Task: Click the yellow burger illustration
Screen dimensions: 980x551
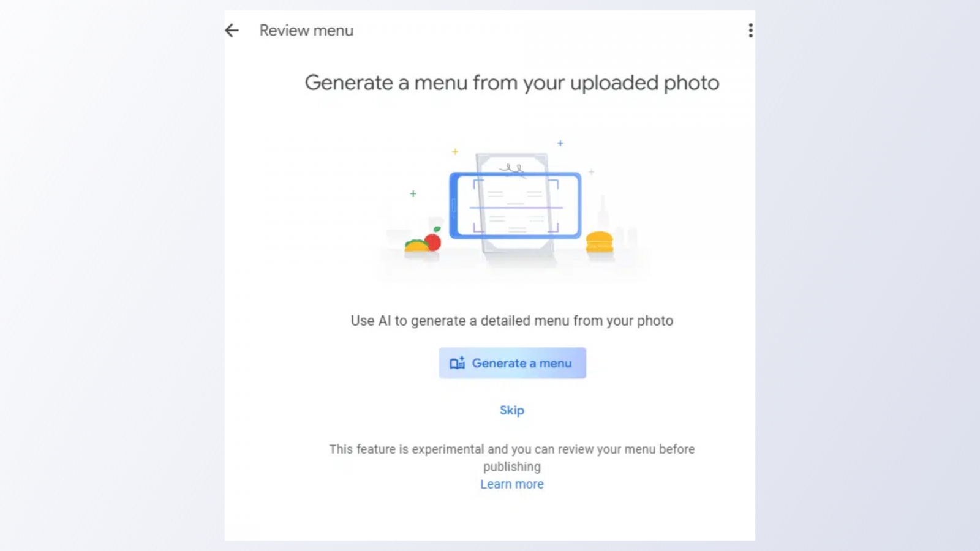Action: click(x=599, y=242)
